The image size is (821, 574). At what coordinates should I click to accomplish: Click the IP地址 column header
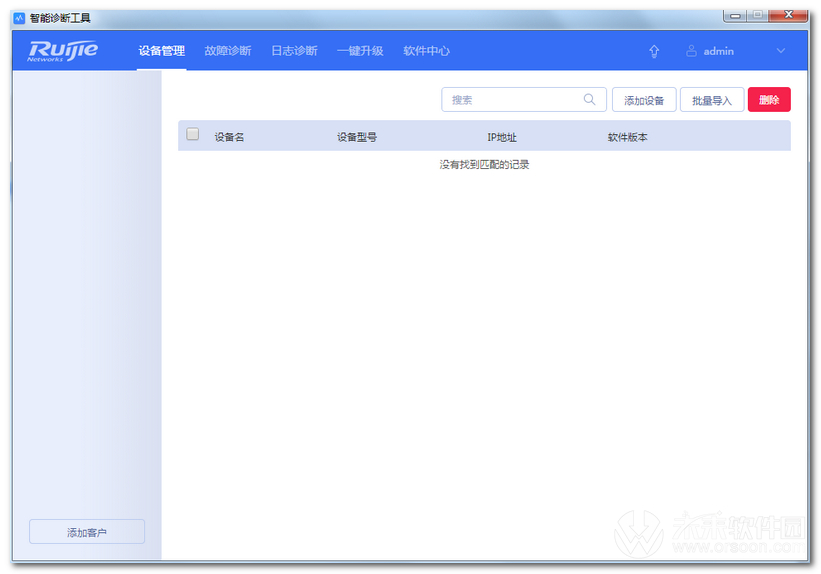(x=502, y=137)
